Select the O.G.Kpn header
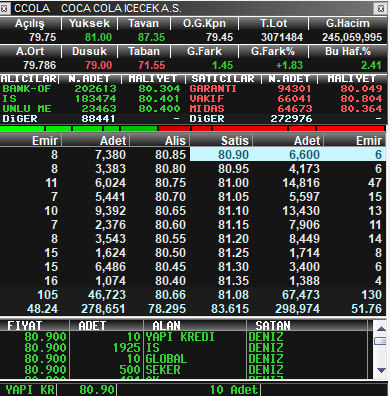Viewport: 390px width, 396px height. [204, 23]
